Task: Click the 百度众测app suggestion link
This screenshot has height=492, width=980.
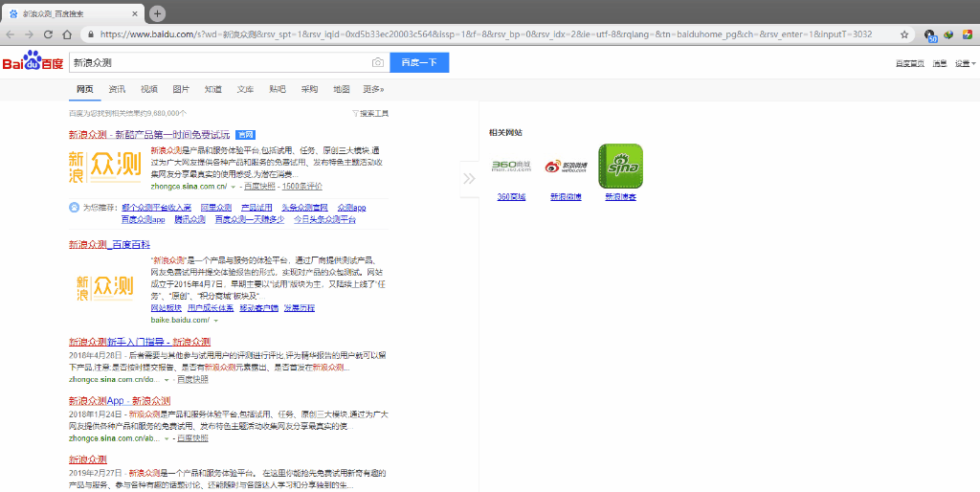Action: (144, 219)
